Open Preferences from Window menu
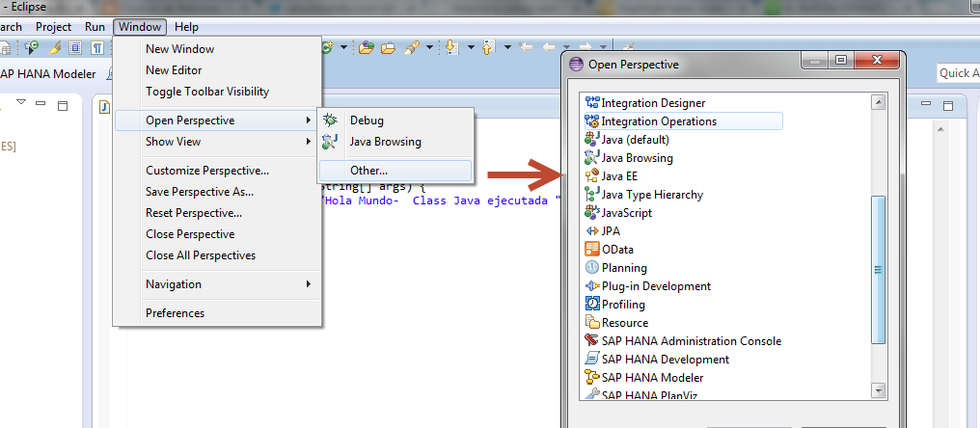The image size is (980, 428). click(217, 312)
